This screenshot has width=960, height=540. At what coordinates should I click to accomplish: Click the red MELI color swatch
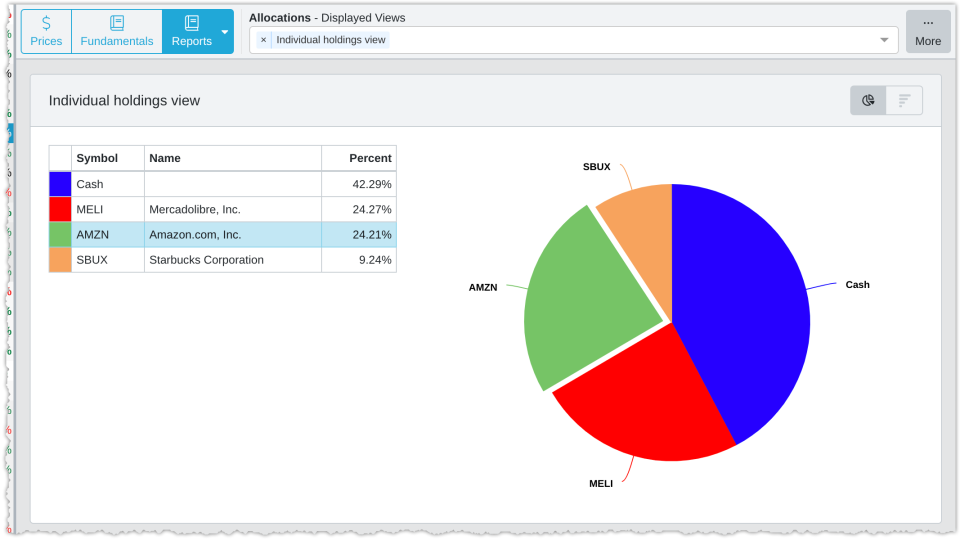(x=60, y=209)
